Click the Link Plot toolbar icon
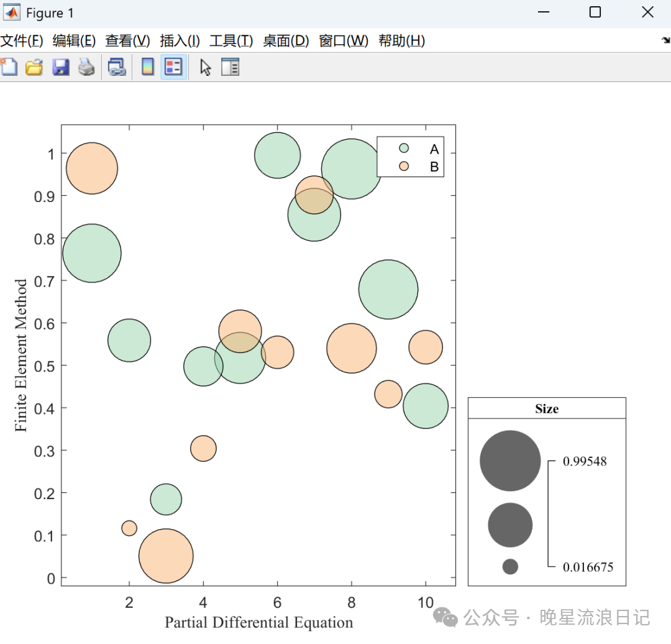 coord(116,67)
